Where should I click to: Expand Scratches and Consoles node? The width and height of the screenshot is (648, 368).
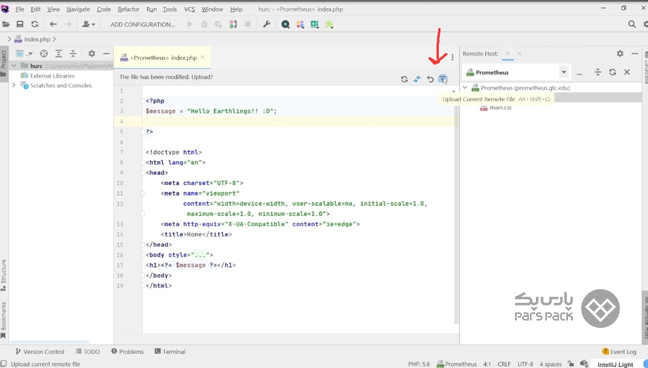tap(14, 85)
